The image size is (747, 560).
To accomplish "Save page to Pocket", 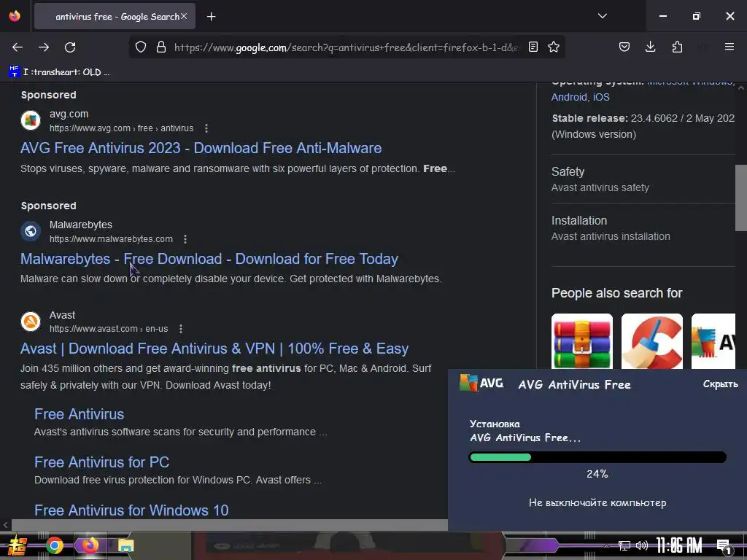I will click(624, 47).
